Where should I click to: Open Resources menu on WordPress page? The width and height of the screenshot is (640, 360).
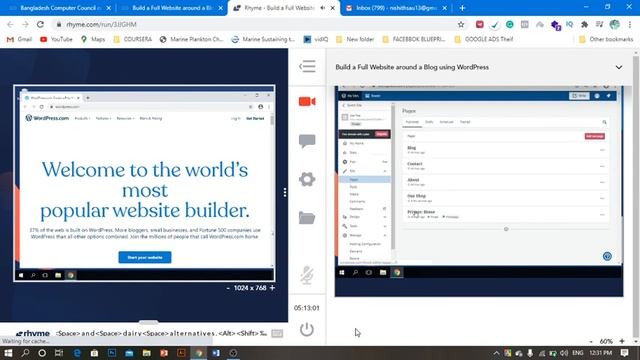pyautogui.click(x=125, y=118)
